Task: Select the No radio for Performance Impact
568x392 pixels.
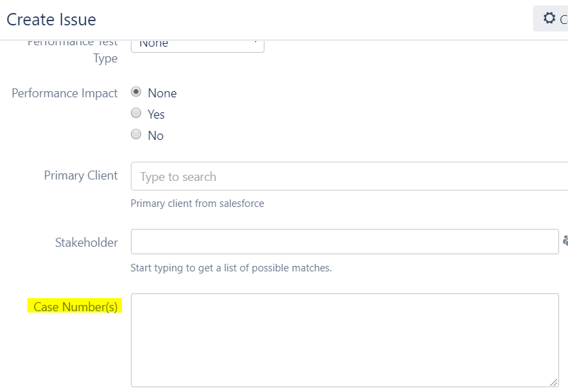Action: [136, 134]
